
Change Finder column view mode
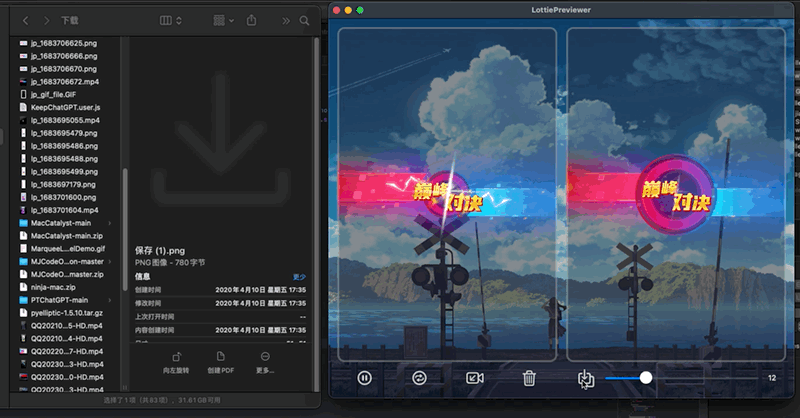(x=170, y=20)
